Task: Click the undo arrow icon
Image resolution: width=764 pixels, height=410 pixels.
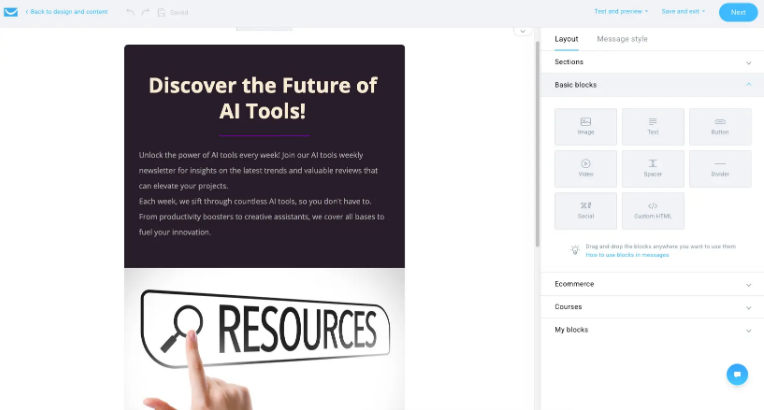Action: tap(130, 12)
